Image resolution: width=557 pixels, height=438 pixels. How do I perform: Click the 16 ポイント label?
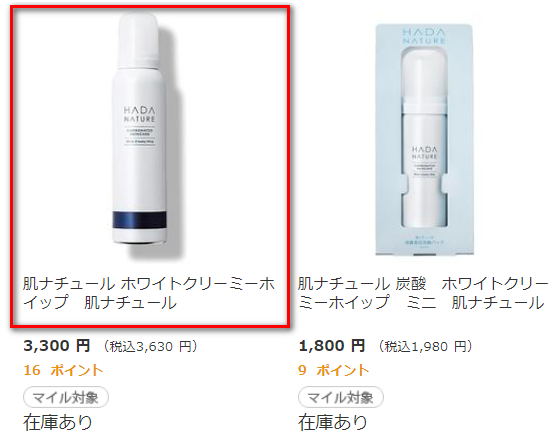tap(63, 370)
